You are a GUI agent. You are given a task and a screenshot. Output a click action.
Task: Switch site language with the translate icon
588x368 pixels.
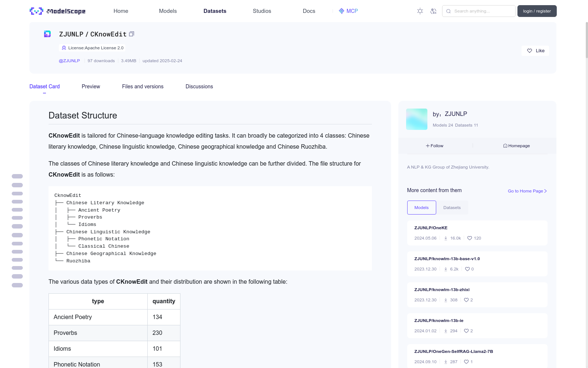coord(433,11)
